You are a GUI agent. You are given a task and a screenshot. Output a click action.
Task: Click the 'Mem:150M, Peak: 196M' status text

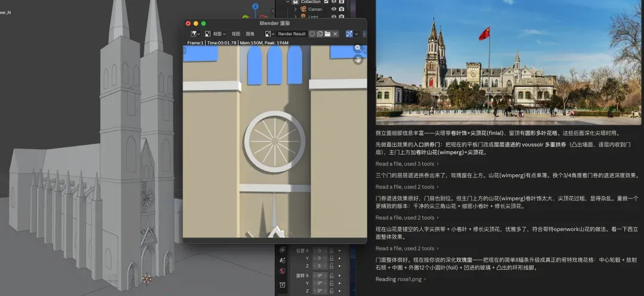[264, 43]
